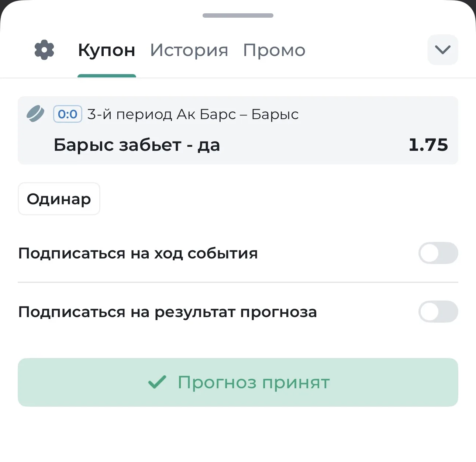Viewport: 476px width, 462px height.
Task: Tap the Барыс забьет - да selection
Action: (x=137, y=145)
